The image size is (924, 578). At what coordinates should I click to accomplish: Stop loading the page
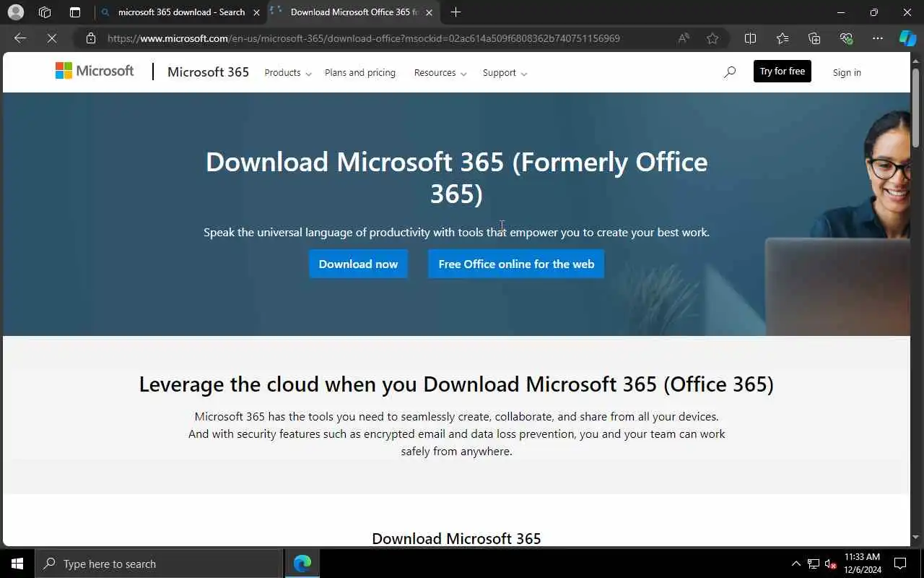(52, 38)
